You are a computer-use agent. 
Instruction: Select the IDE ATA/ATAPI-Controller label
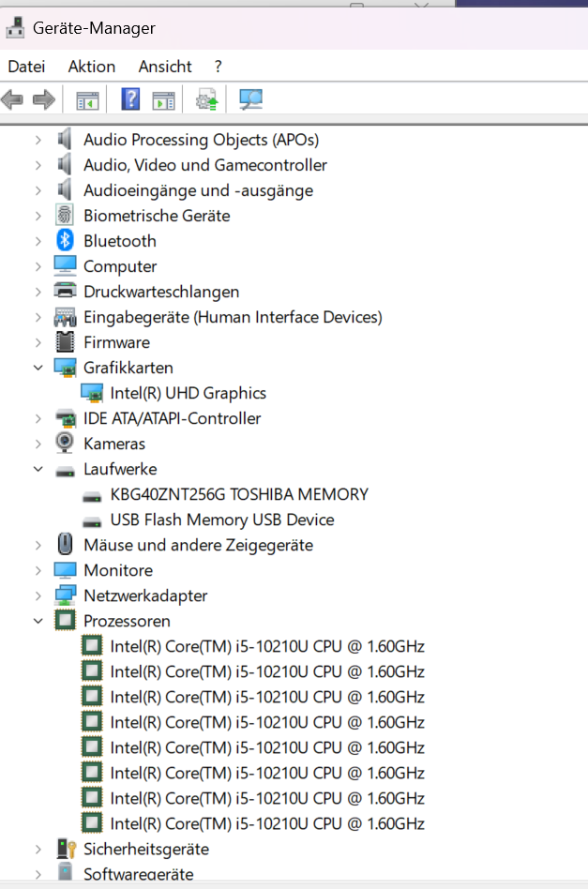point(172,418)
